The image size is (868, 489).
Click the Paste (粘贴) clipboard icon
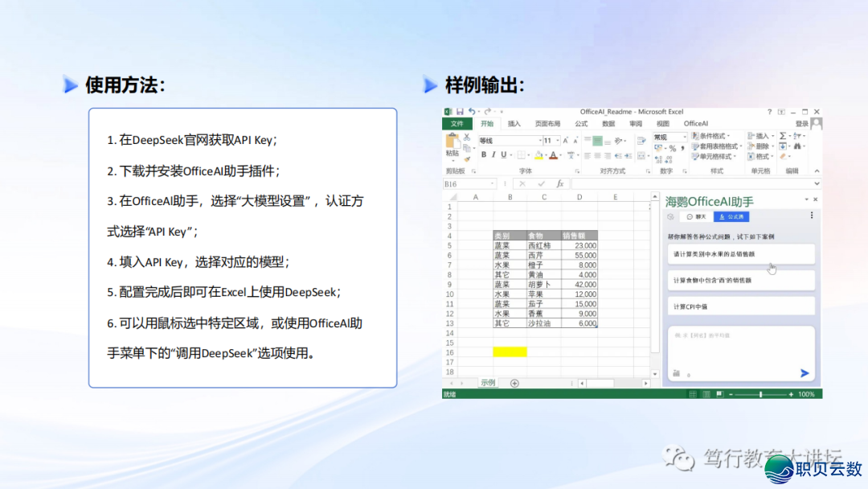click(x=452, y=143)
